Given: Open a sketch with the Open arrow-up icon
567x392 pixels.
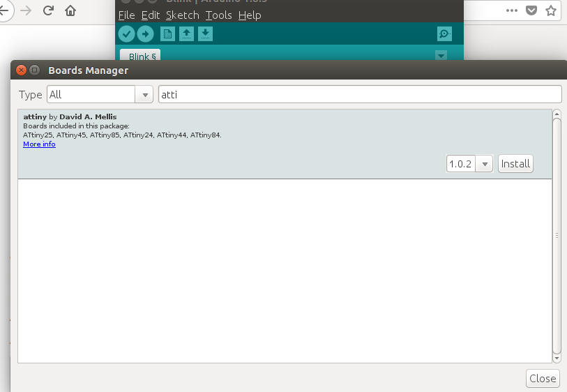Looking at the screenshot, I should (x=186, y=34).
